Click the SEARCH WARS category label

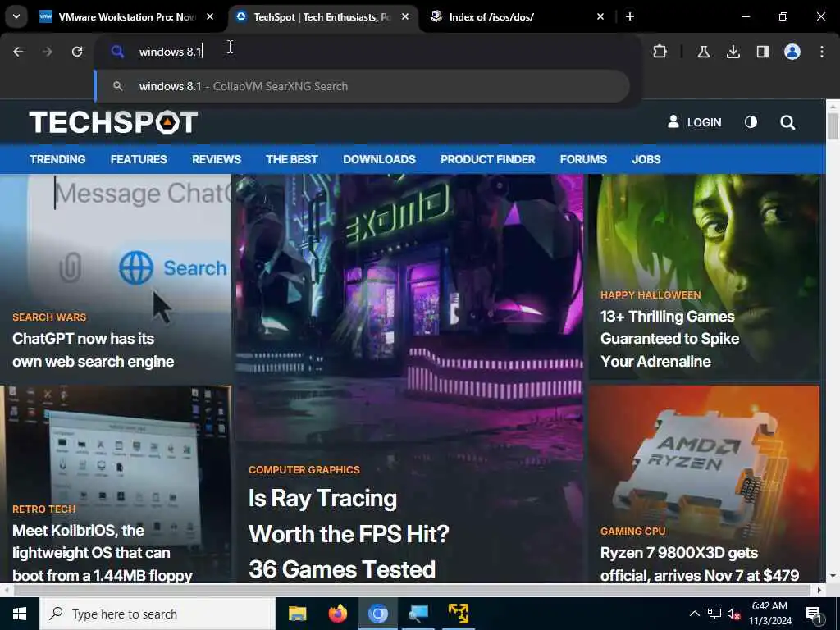[x=49, y=317]
